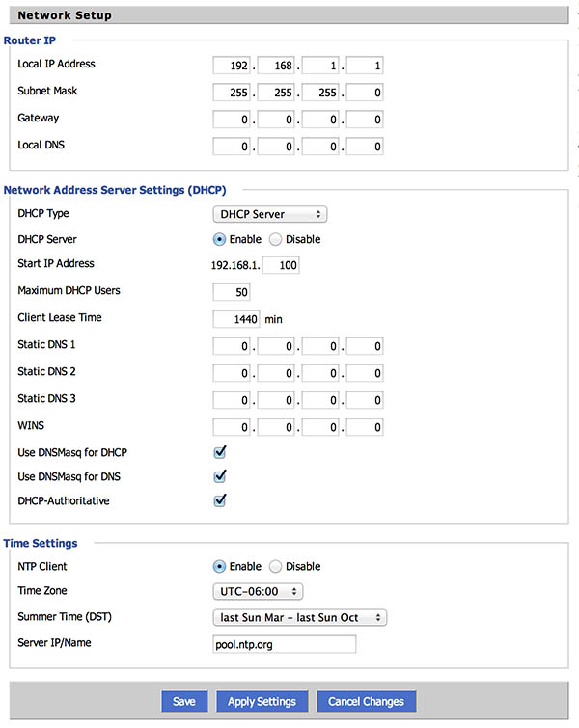Click the Local DNS third octet field
The width and height of the screenshot is (579, 728).
pos(320,147)
